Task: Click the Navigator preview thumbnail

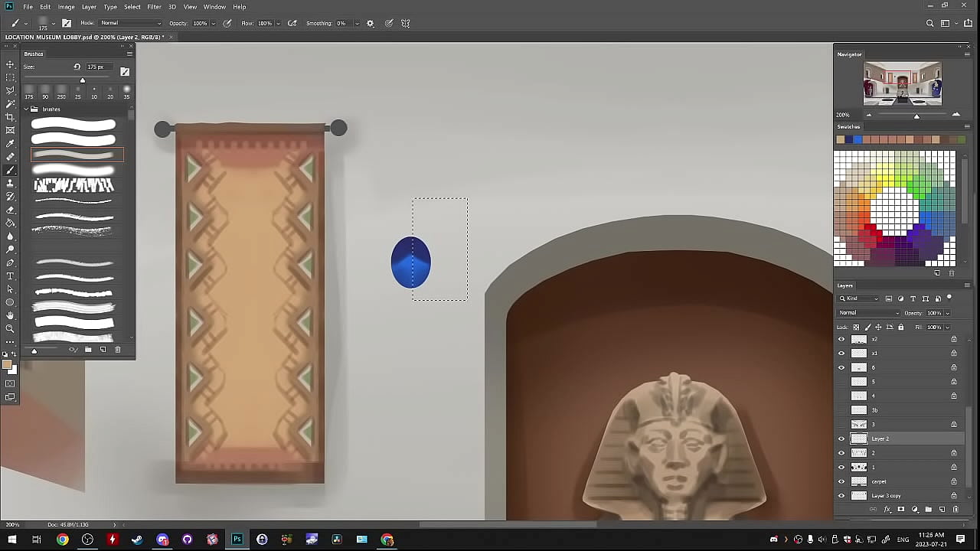Action: [903, 83]
